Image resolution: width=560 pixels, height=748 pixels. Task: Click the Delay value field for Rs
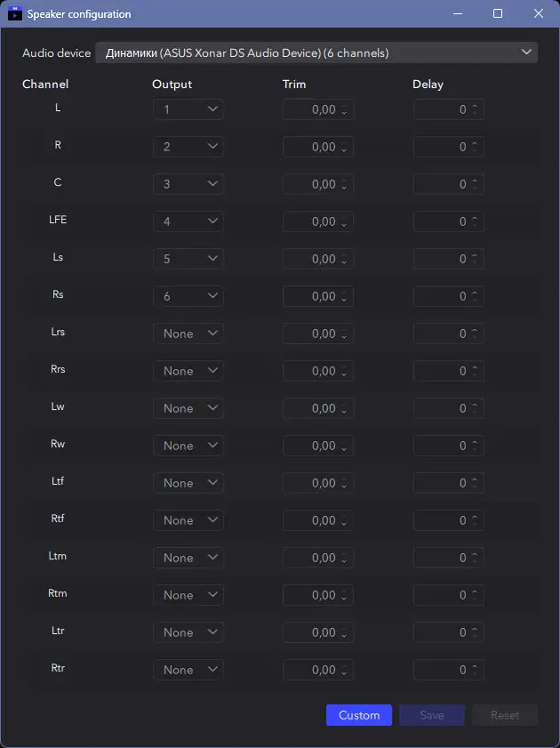pos(440,296)
